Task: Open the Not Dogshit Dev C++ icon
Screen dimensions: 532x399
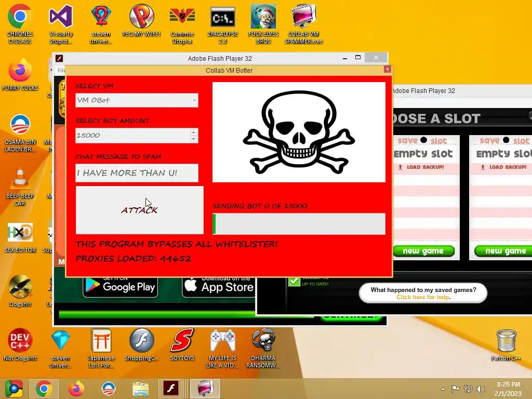Action: tap(20, 345)
